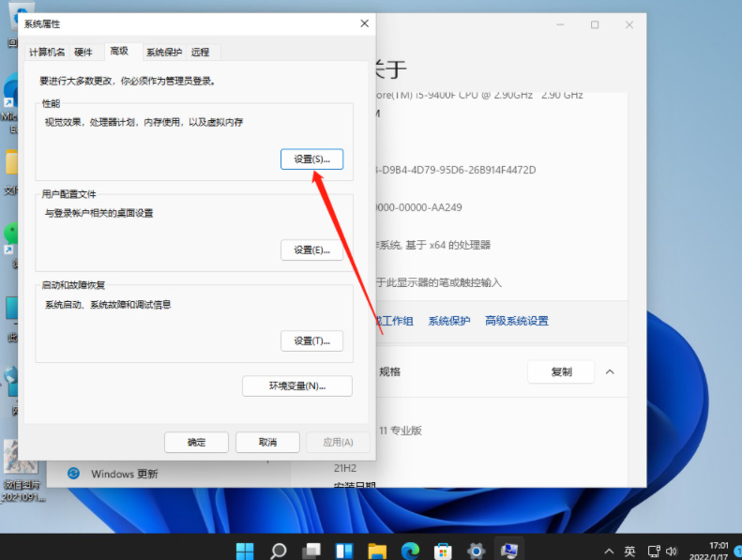
Task: Open performance 设置(S)... button
Action: [311, 159]
